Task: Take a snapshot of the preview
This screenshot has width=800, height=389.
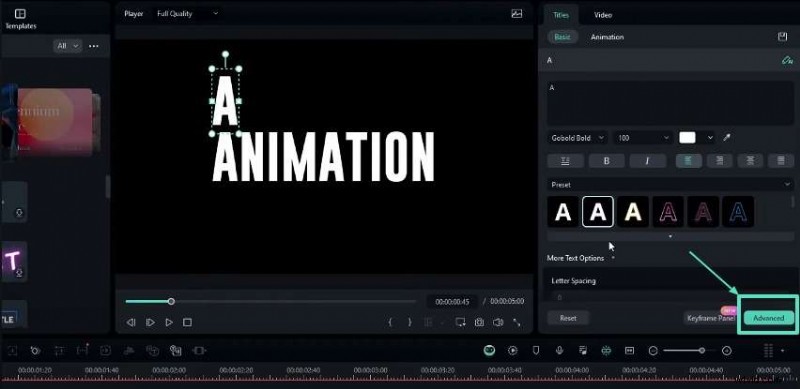Action: [479, 322]
